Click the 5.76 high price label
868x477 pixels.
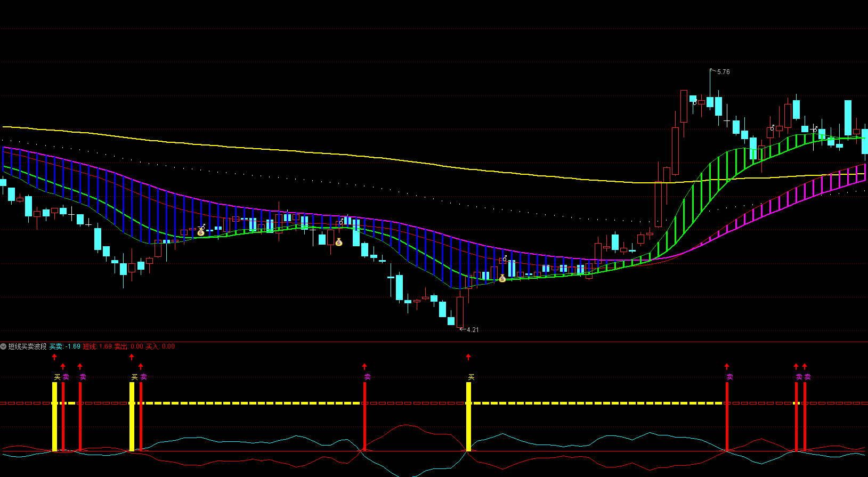724,72
